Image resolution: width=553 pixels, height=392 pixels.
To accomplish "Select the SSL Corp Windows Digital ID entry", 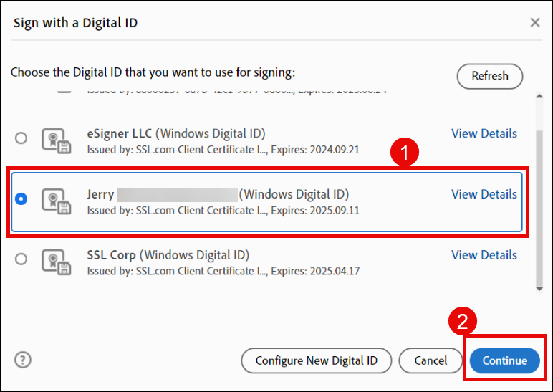I will (x=215, y=262).
